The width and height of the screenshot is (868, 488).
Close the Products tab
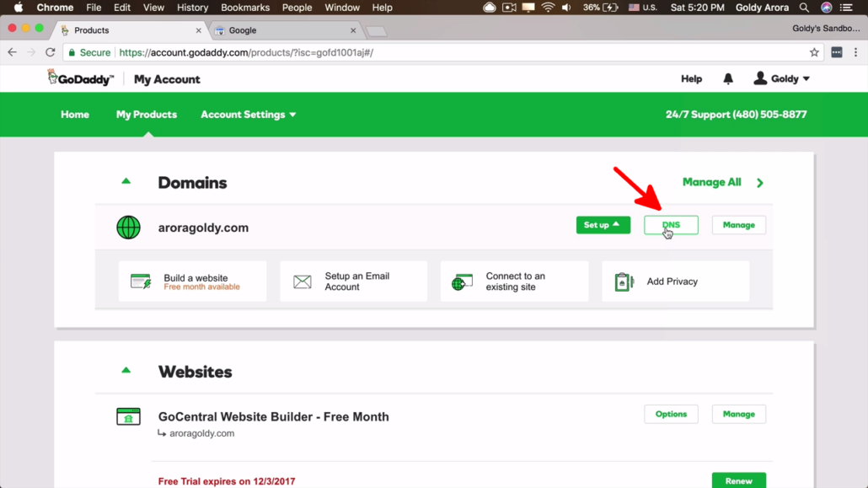tap(199, 30)
